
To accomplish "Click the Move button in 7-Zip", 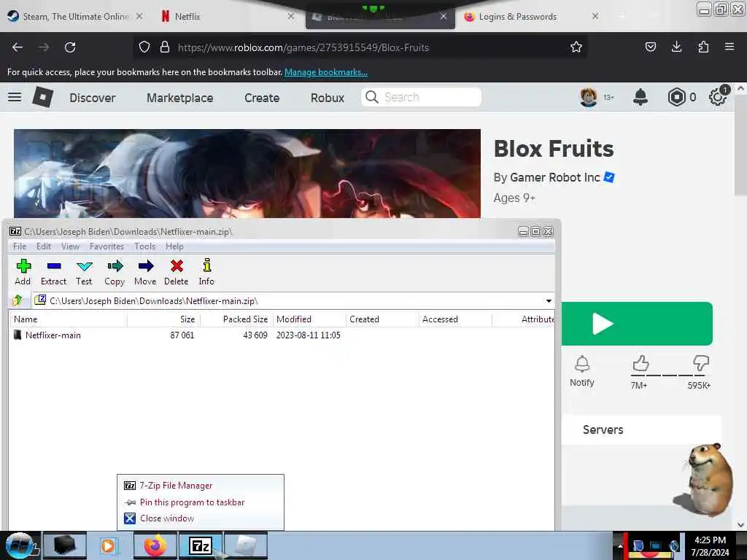I will coord(145,273).
